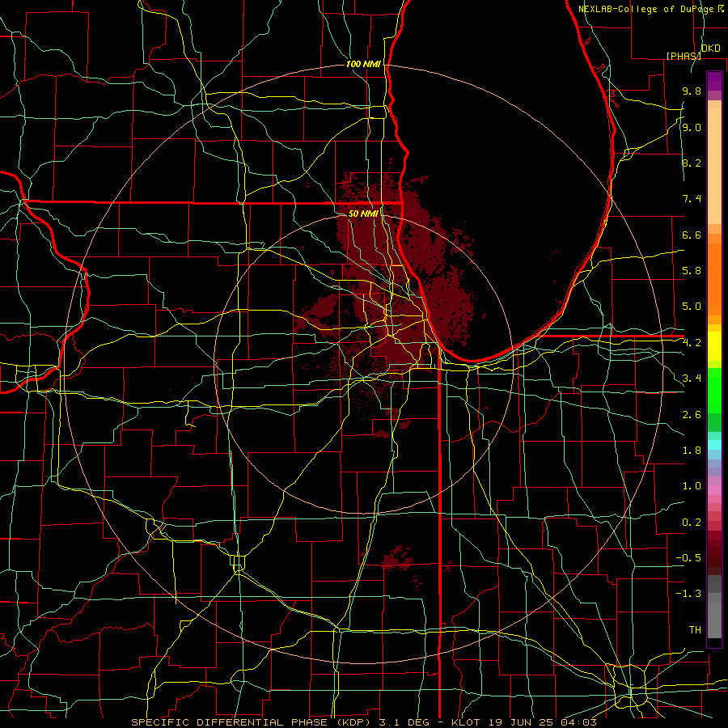This screenshot has height=728, width=728.
Task: Click the -0.5 scale value
Action: point(688,558)
